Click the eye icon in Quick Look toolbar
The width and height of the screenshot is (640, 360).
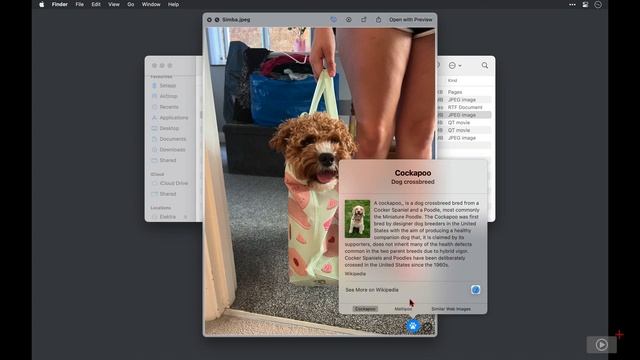click(349, 20)
